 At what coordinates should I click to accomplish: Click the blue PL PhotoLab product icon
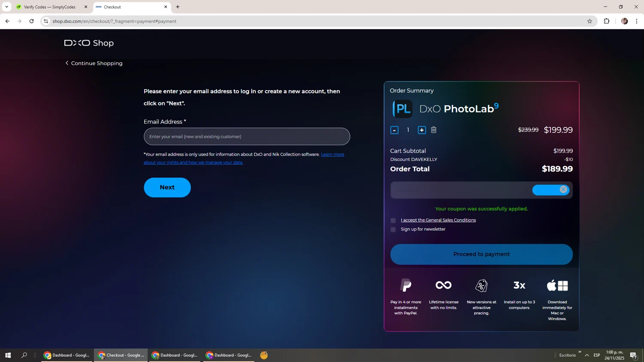coord(402,109)
